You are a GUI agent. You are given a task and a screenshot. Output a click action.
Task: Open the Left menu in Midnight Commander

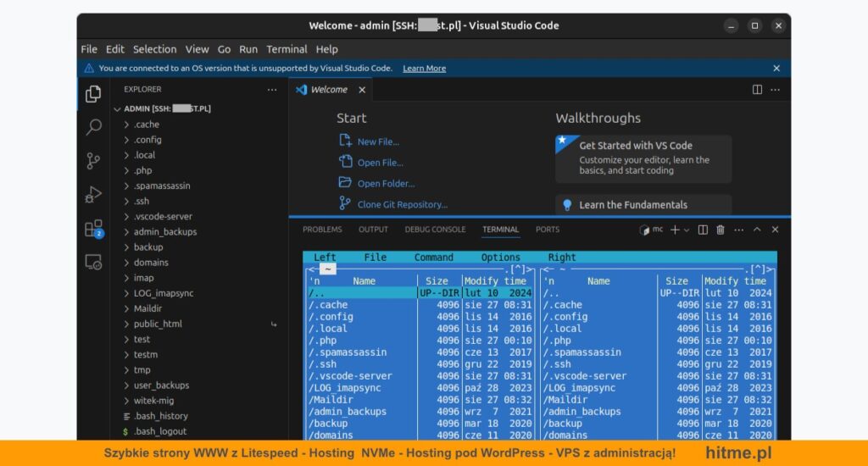coord(325,258)
